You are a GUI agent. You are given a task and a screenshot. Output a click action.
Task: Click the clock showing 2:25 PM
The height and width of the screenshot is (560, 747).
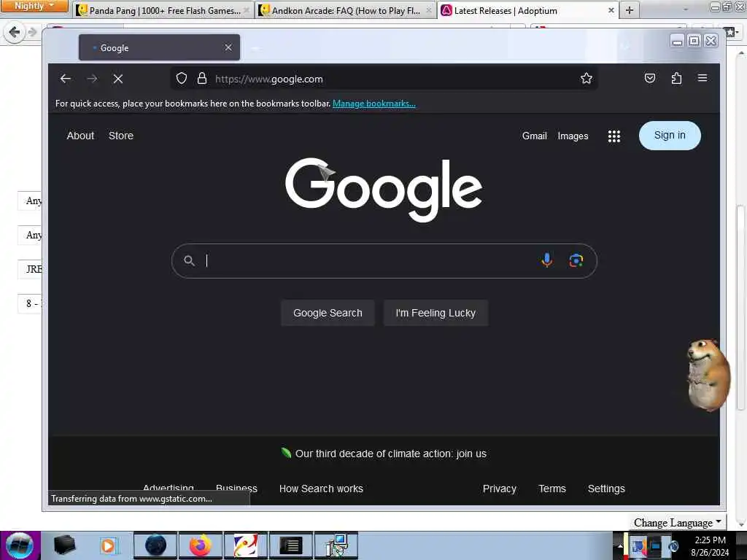[x=710, y=540]
